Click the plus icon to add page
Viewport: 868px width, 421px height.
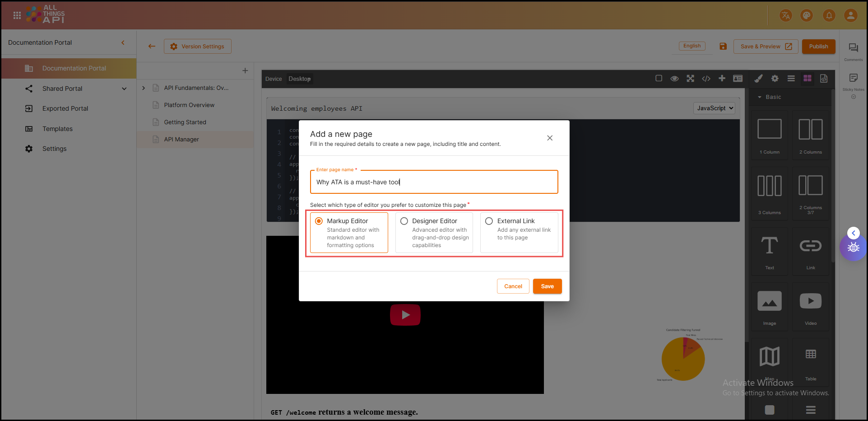pyautogui.click(x=245, y=70)
